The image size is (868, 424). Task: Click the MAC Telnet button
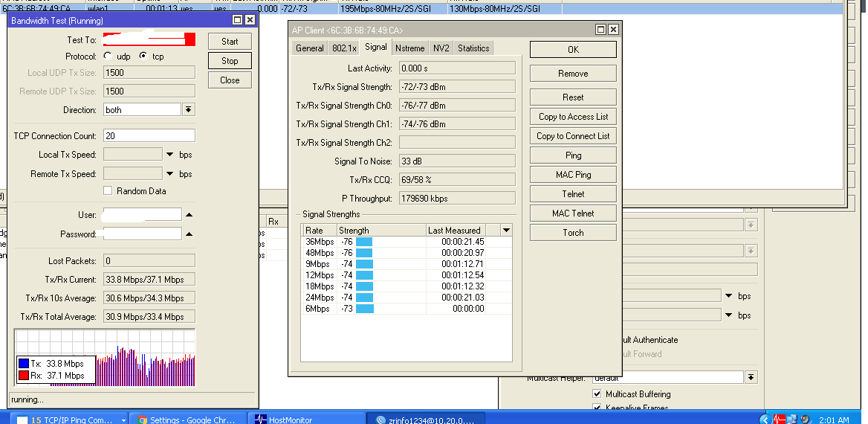click(573, 214)
